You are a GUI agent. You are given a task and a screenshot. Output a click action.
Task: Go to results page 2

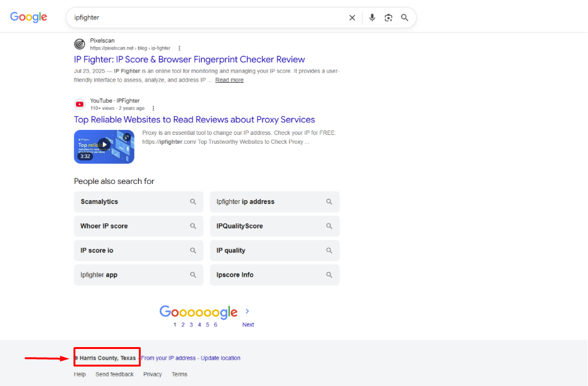[x=183, y=325]
